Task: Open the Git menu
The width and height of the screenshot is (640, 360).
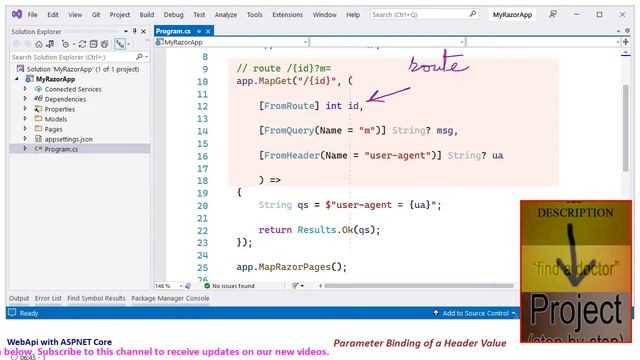Action: click(96, 15)
